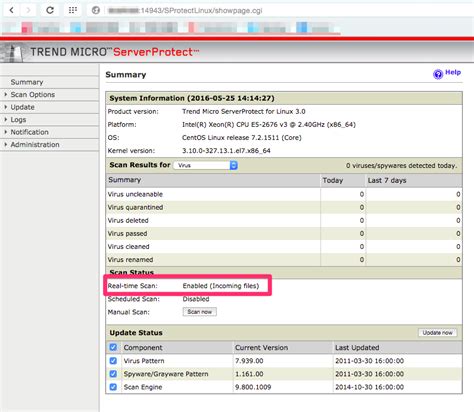
Task: Click Virus Pattern version 7.939.00
Action: click(x=249, y=361)
